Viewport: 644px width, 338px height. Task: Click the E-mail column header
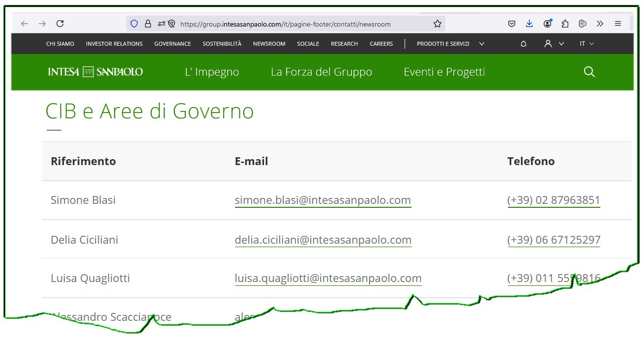(251, 161)
